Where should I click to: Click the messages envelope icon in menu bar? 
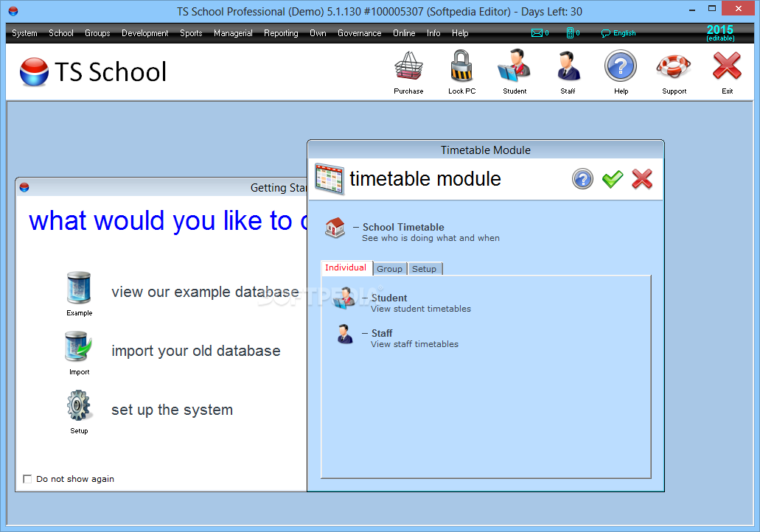click(537, 33)
